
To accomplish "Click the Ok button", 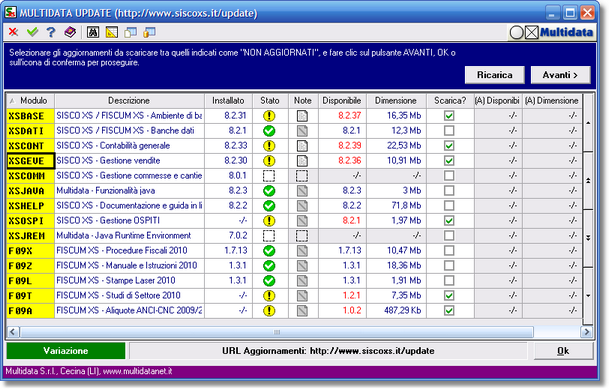I will tap(564, 351).
